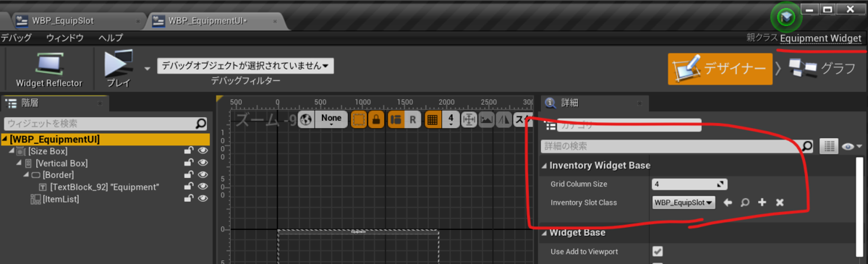Collapse the Border tree node

(27, 175)
